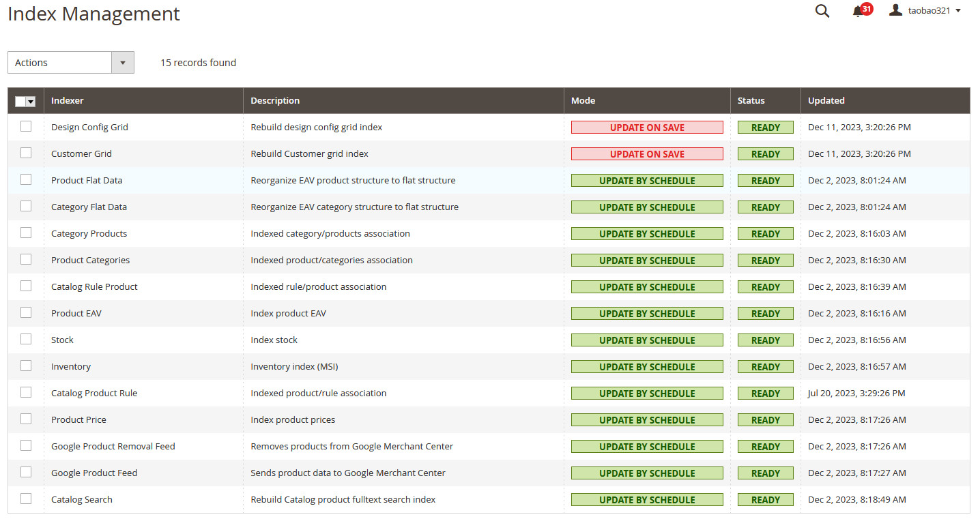Click Customer Grid's Update on Save badge
The width and height of the screenshot is (980, 519).
647,154
